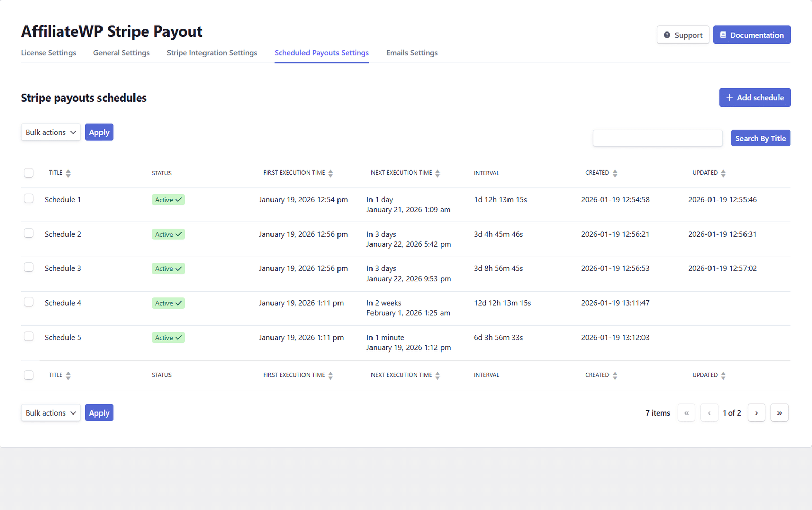
Task: Sort by Created in the footer row
Action: 615,376
